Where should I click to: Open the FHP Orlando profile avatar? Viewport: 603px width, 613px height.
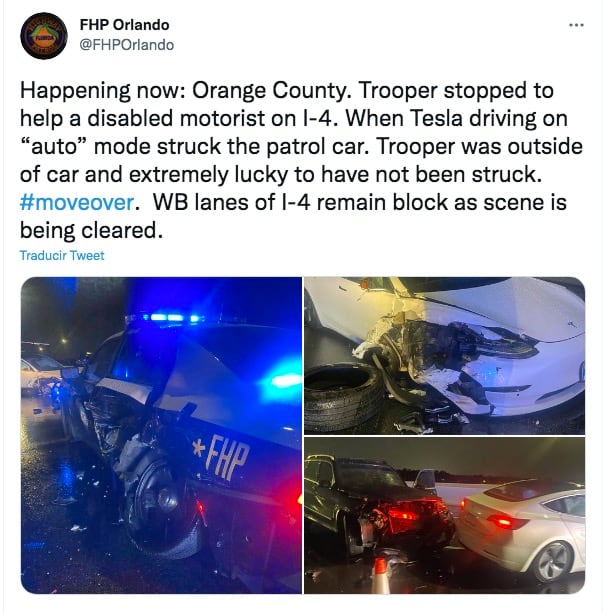point(44,36)
